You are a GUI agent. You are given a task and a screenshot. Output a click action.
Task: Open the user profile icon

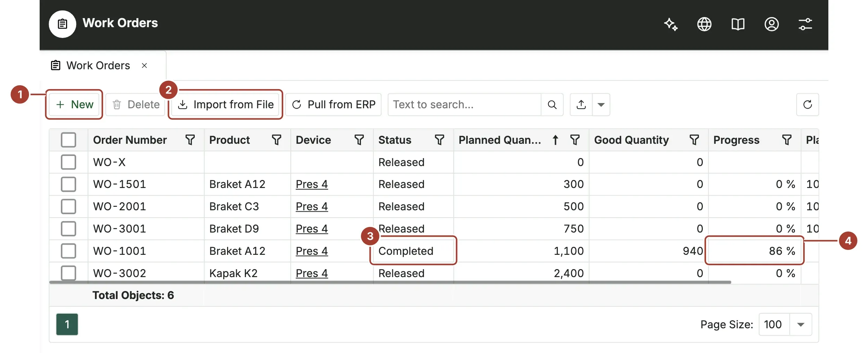(771, 24)
